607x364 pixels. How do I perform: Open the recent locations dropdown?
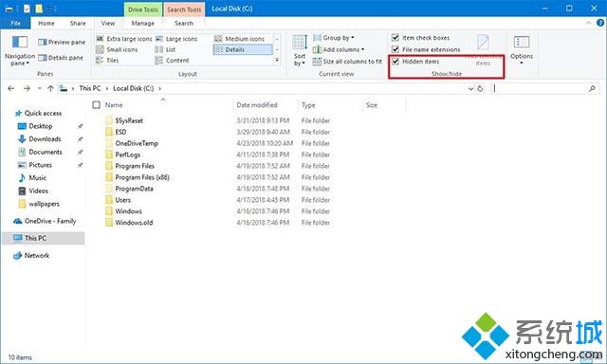[40, 88]
